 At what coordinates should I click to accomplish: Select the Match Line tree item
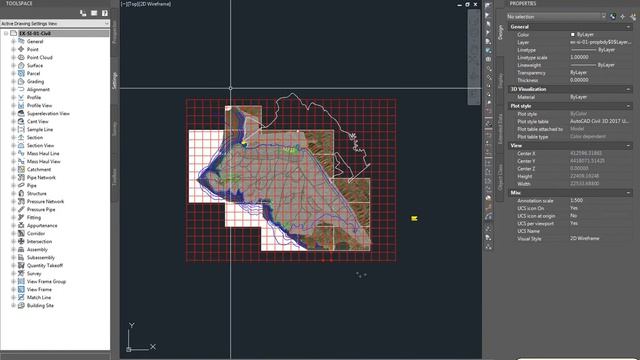pos(39,298)
